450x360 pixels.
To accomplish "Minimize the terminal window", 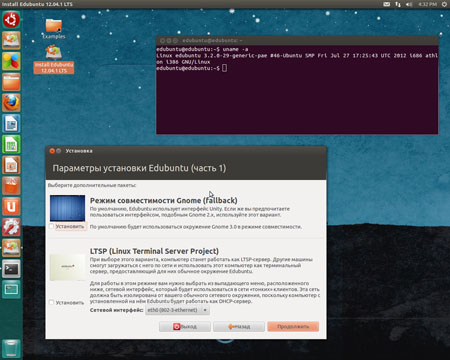I will click(x=169, y=41).
